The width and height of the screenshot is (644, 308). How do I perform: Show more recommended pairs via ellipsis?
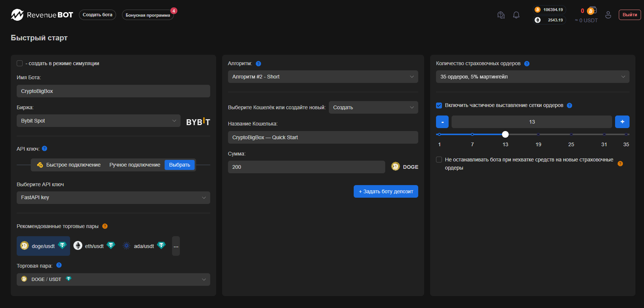tap(176, 246)
